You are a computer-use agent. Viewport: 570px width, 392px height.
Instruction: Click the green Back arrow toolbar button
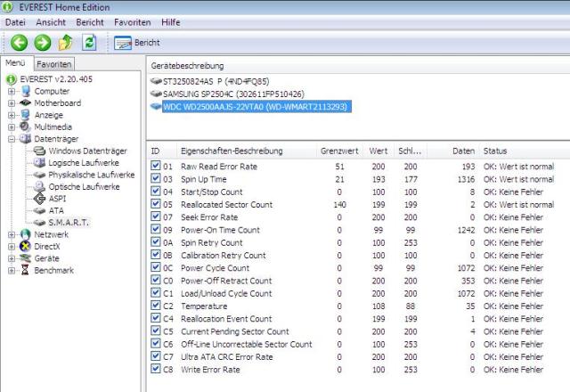click(x=19, y=43)
